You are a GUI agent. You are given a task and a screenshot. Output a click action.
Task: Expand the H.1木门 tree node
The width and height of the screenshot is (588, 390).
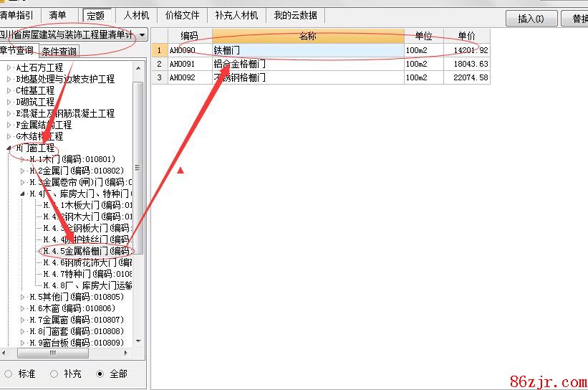coord(23,159)
